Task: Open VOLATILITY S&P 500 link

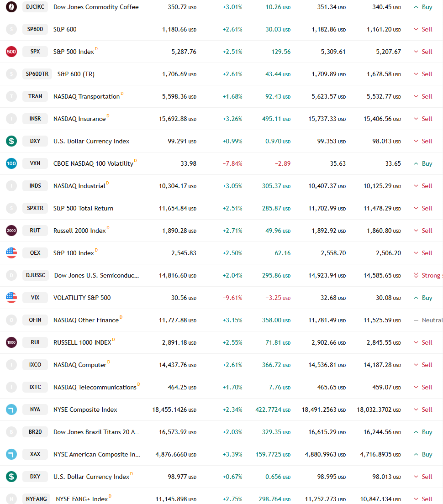Action: 82,298
